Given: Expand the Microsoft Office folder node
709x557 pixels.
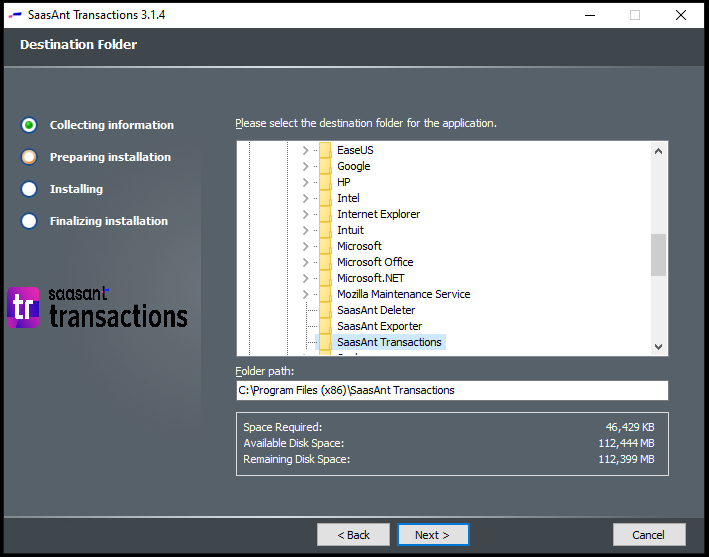Looking at the screenshot, I should point(306,262).
